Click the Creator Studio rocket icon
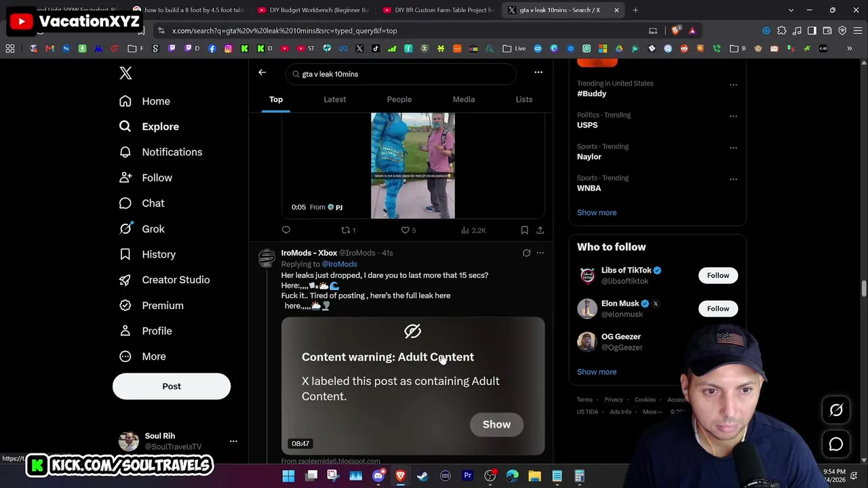 click(x=125, y=280)
